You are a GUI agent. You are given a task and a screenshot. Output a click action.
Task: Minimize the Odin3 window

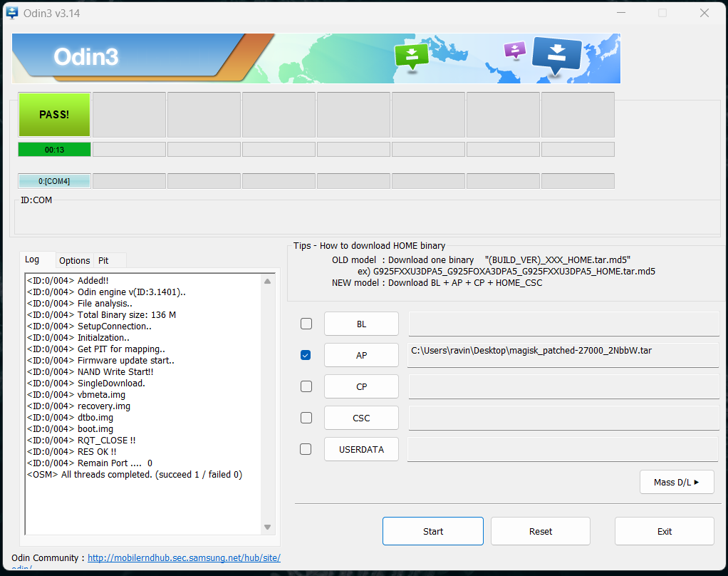pos(620,13)
